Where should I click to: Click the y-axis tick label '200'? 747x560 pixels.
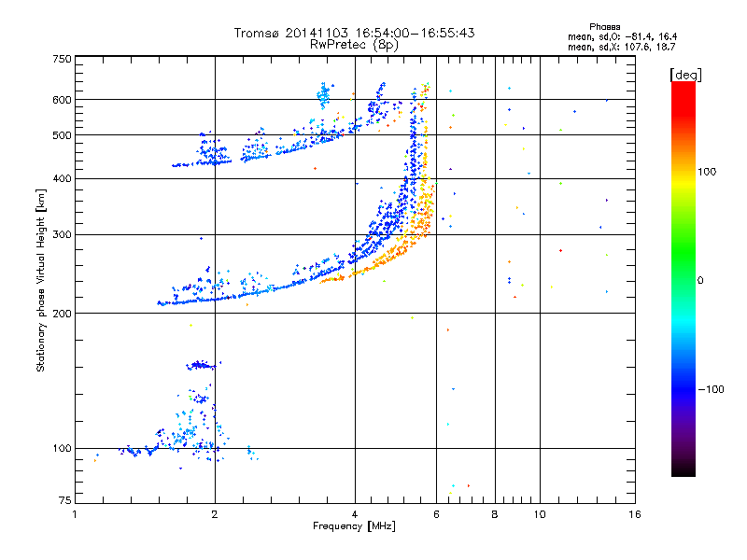coord(62,314)
